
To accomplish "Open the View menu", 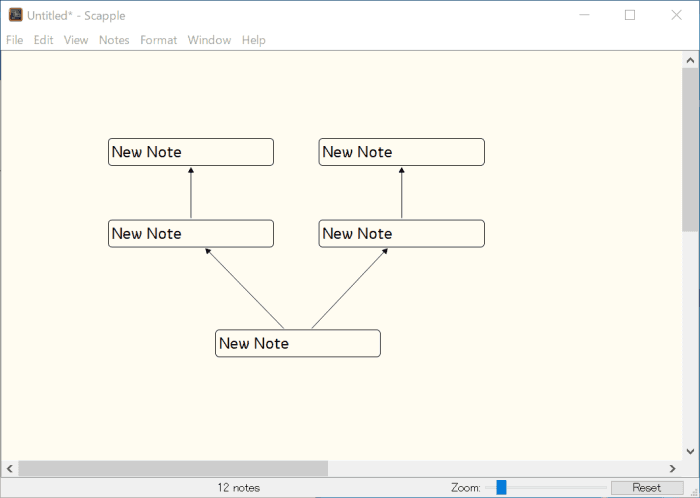I will [76, 40].
